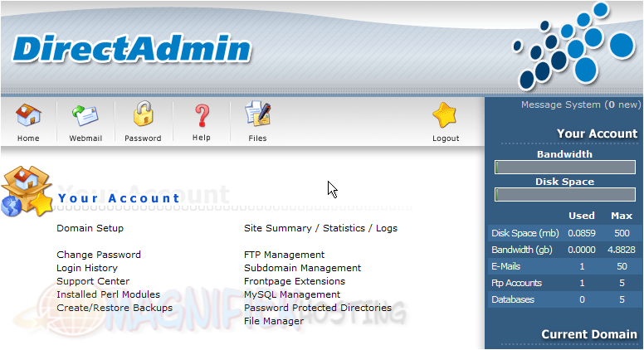This screenshot has width=644, height=350.
Task: Click the Logout star icon
Action: tap(445, 115)
